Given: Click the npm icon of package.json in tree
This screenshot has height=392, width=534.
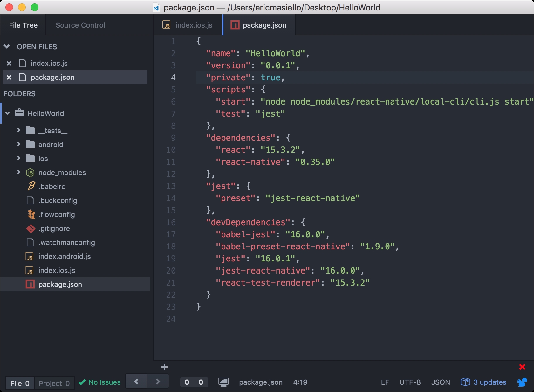Looking at the screenshot, I should [30, 284].
